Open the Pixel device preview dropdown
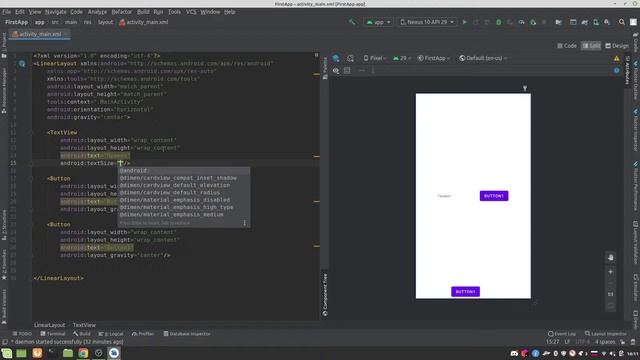Image resolution: width=640 pixels, height=360 pixels. click(375, 58)
